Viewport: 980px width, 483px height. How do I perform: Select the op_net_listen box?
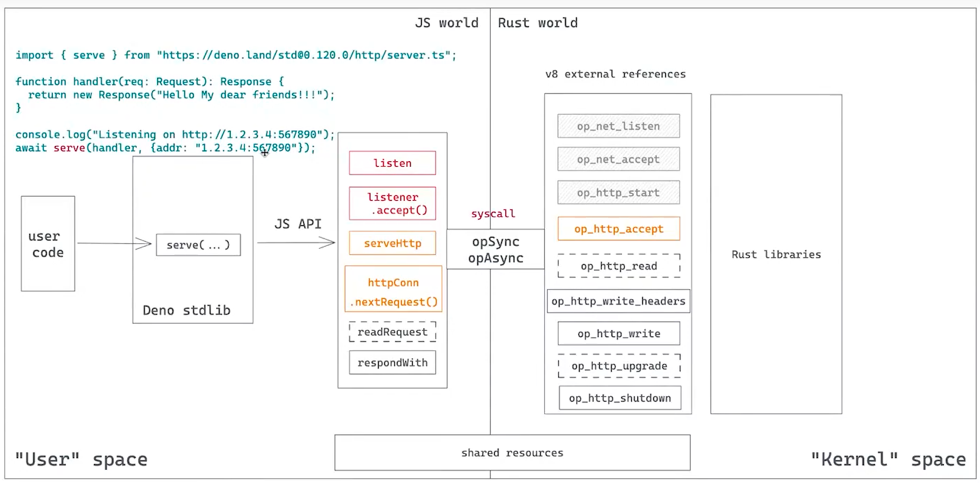(618, 126)
